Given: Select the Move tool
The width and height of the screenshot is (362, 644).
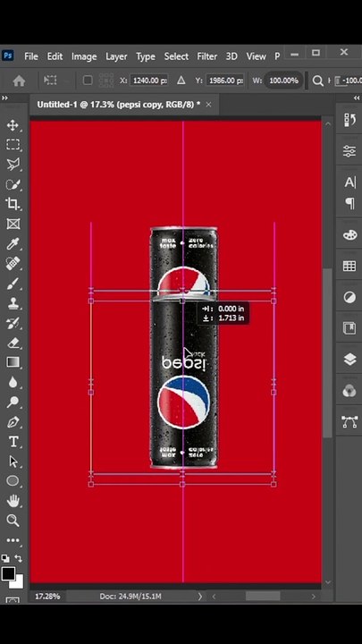Looking at the screenshot, I should (13, 125).
